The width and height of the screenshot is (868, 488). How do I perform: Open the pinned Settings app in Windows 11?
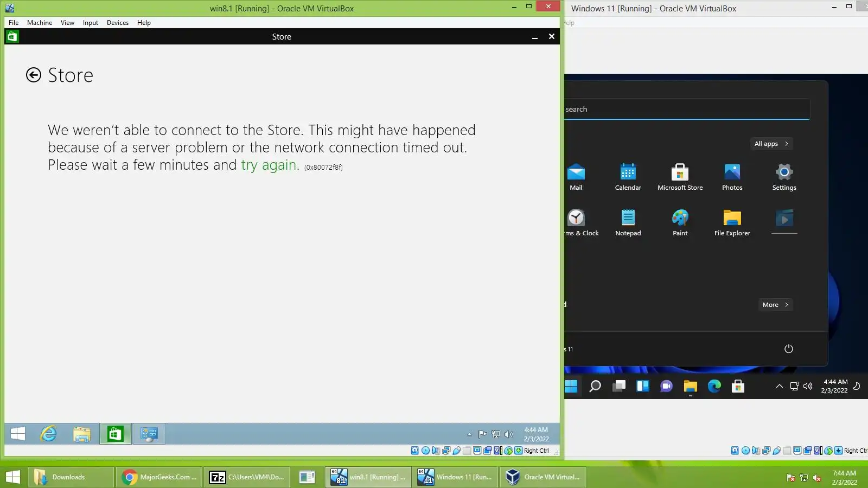[x=784, y=177]
